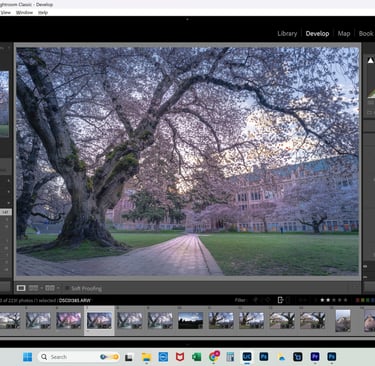Screen dimensions: 375x366
Task: Select the Loupe view icon in toolbar
Action: point(21,288)
